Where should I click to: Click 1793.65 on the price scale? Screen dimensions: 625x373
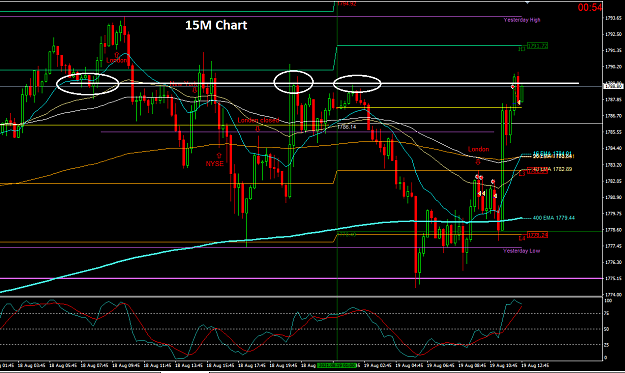[x=614, y=18]
